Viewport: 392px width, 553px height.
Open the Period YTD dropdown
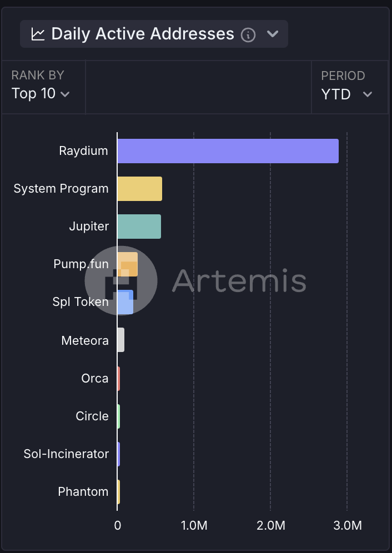(x=346, y=94)
